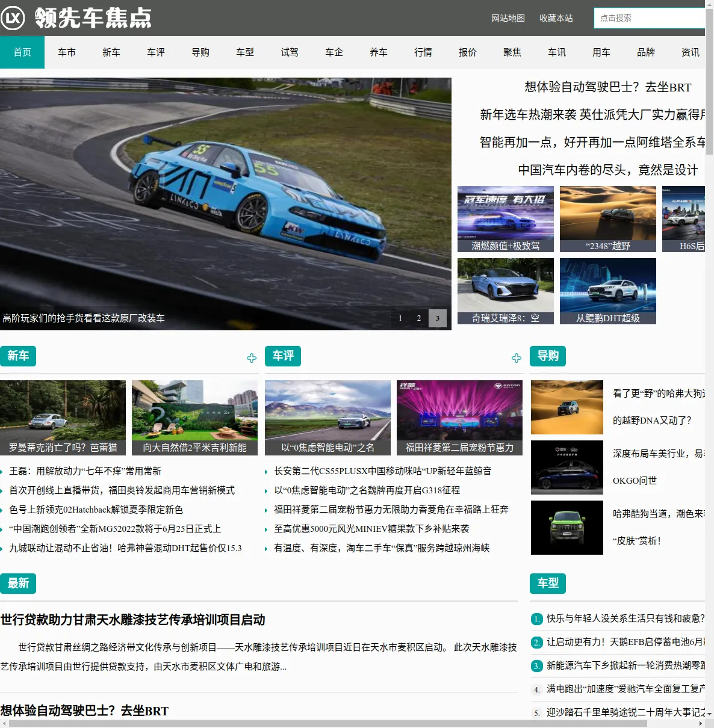Open the 导购 nav item

click(x=200, y=52)
